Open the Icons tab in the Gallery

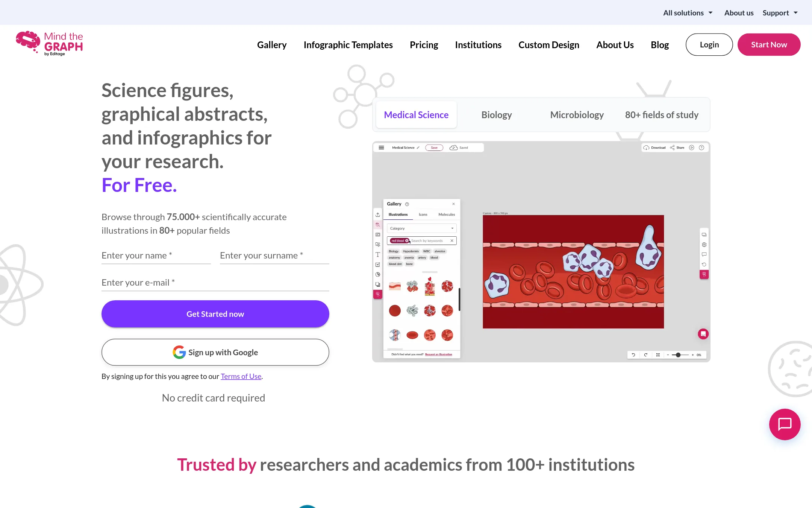tap(423, 214)
